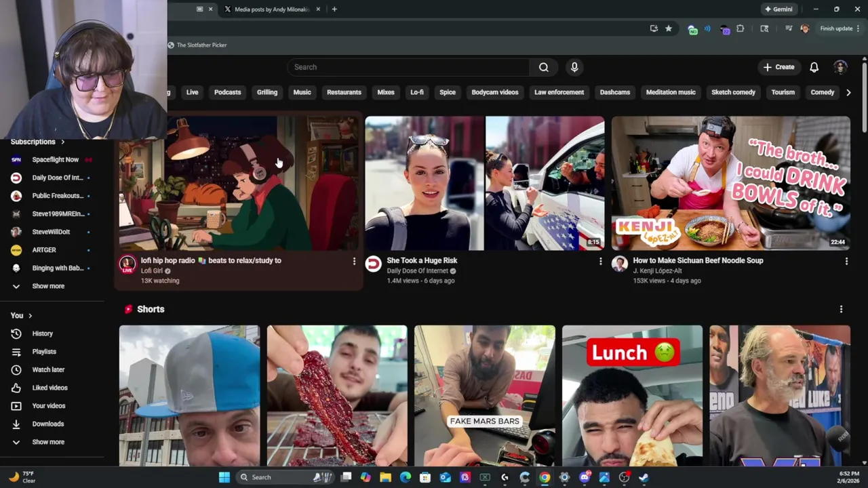Play the She Took a Huge Risk thumbnail
Image resolution: width=868 pixels, height=488 pixels.
coord(484,183)
